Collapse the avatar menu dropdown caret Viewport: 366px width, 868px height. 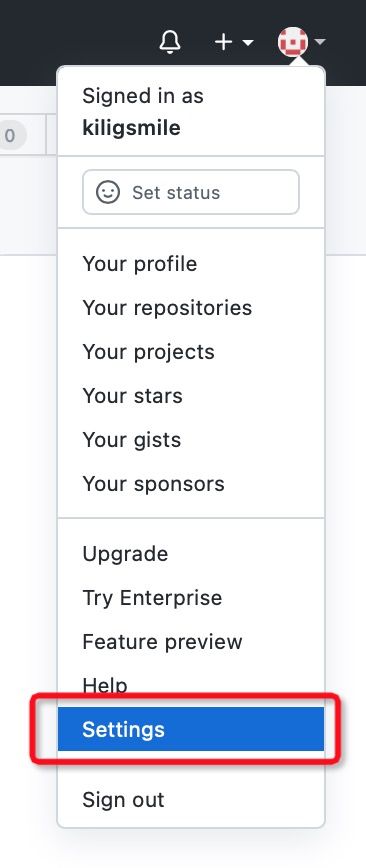point(320,42)
